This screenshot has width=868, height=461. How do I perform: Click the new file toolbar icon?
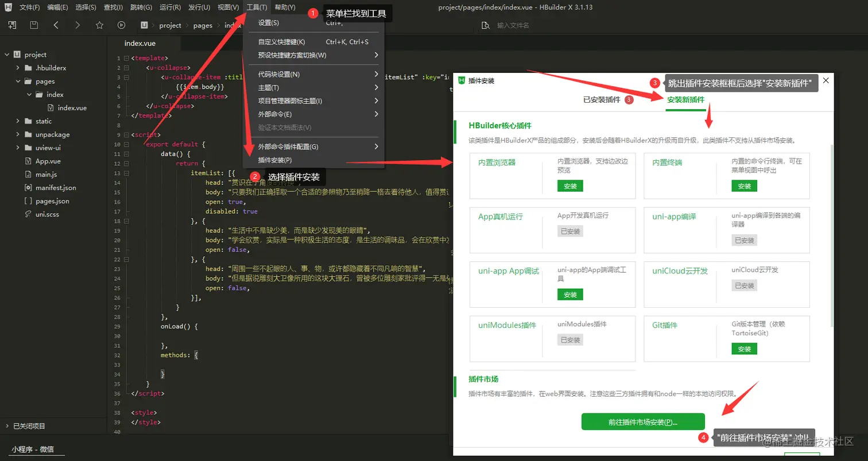(x=12, y=25)
